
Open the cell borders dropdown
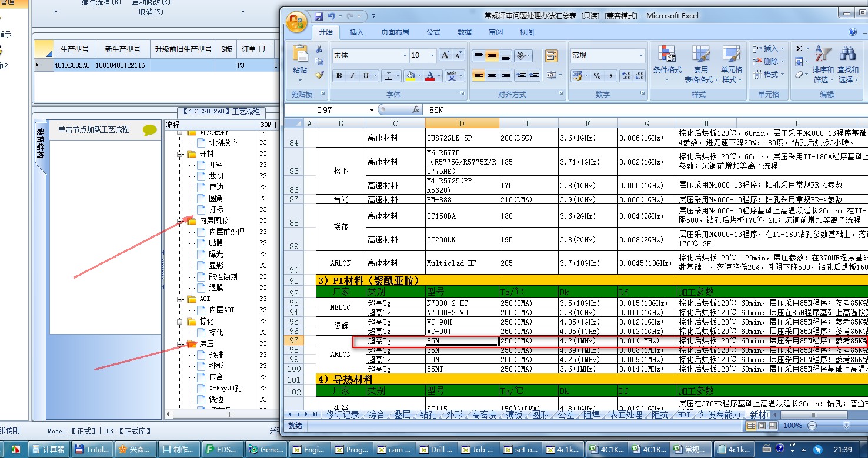[x=397, y=75]
